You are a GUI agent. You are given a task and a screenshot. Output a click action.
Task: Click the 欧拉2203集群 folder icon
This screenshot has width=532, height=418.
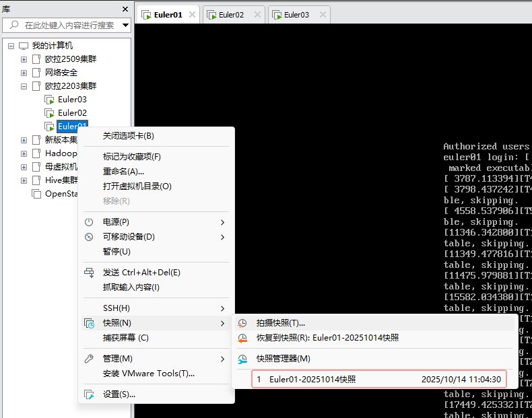pos(36,86)
